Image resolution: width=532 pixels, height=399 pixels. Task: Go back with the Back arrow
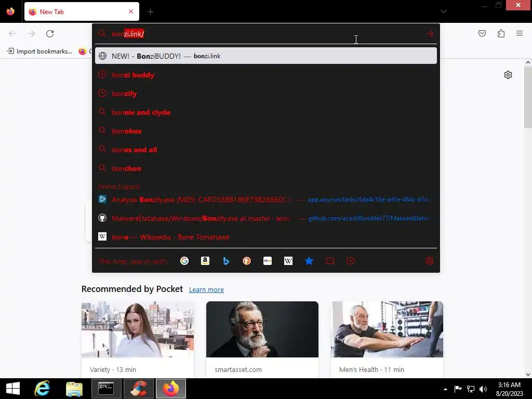[12, 34]
